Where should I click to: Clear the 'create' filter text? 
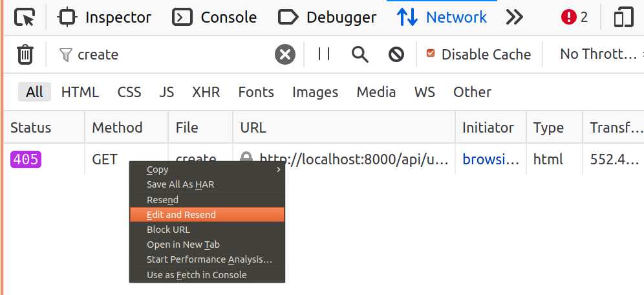pos(285,54)
